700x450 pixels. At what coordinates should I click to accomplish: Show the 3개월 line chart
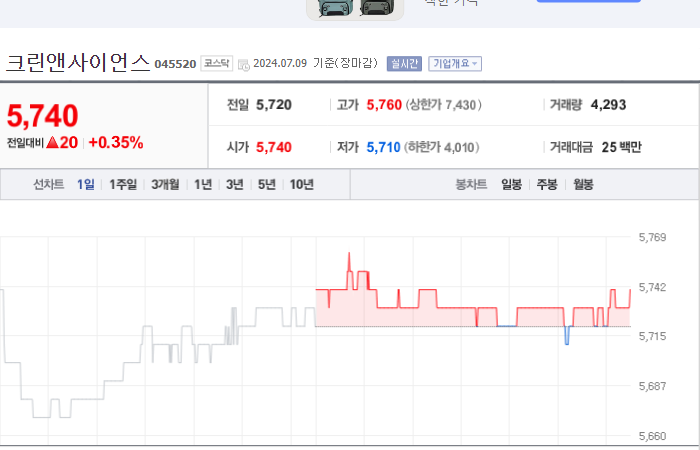pyautogui.click(x=165, y=184)
